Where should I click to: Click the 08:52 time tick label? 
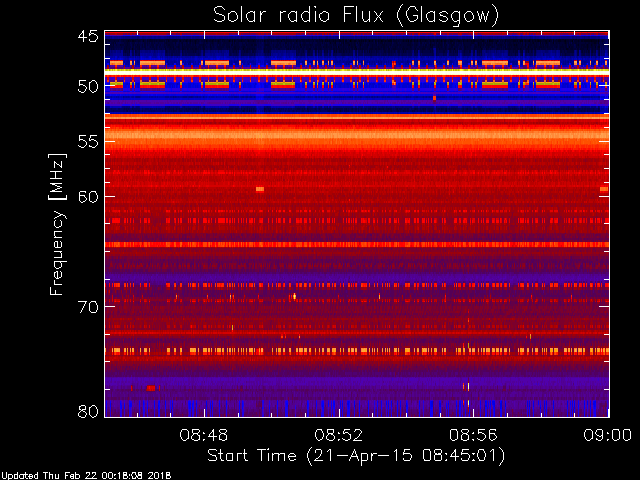338,435
